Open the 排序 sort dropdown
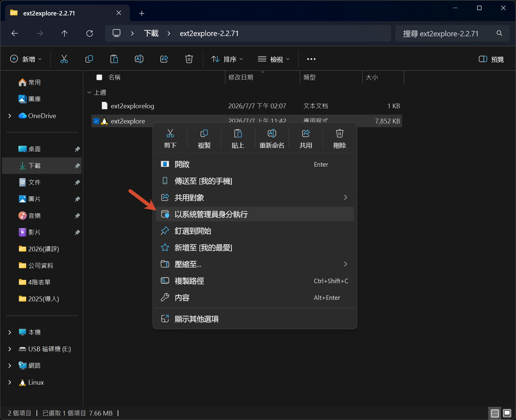Screen dimensions: 516x420 tap(227, 59)
